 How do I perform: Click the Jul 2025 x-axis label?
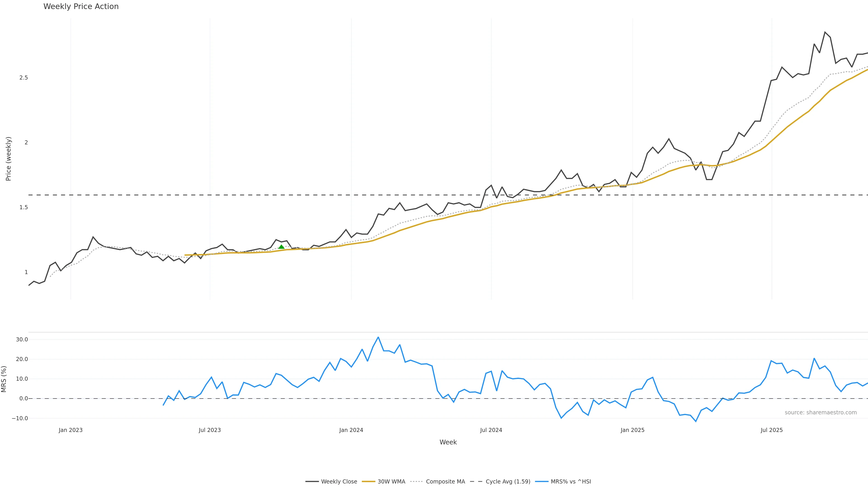tap(772, 430)
